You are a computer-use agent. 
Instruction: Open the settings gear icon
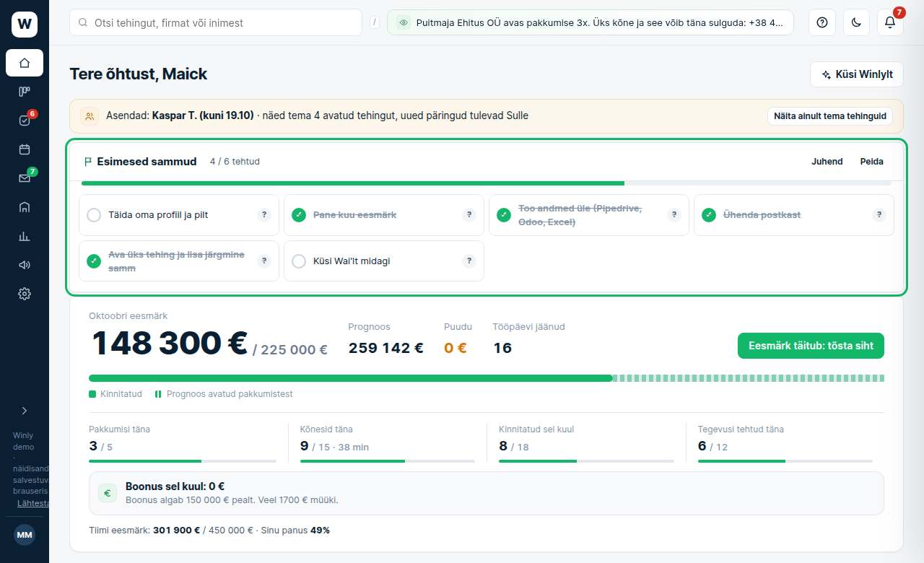point(25,294)
